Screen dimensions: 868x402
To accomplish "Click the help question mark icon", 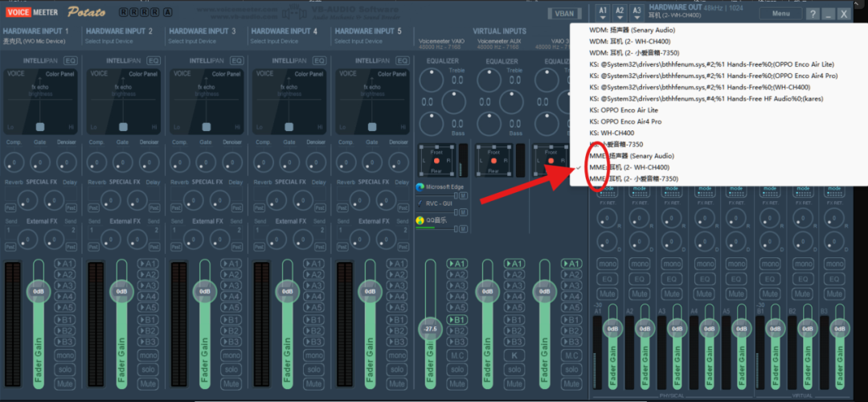I will (x=813, y=14).
